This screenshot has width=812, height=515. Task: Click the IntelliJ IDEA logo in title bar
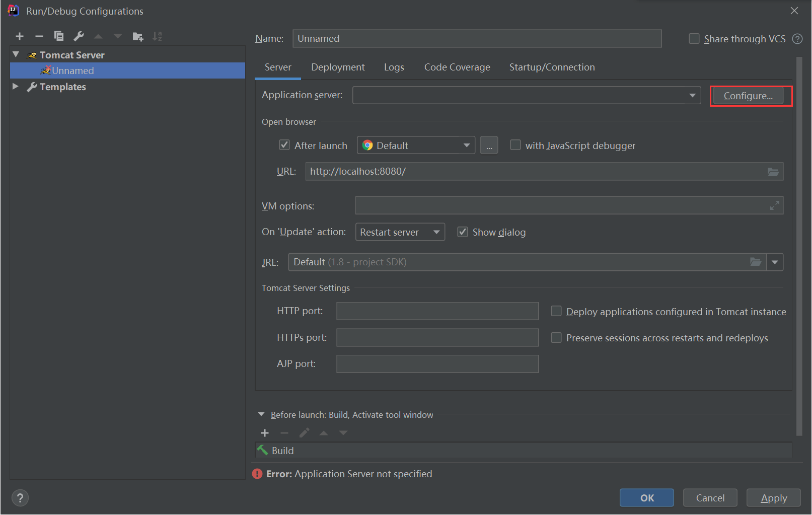[x=14, y=11]
